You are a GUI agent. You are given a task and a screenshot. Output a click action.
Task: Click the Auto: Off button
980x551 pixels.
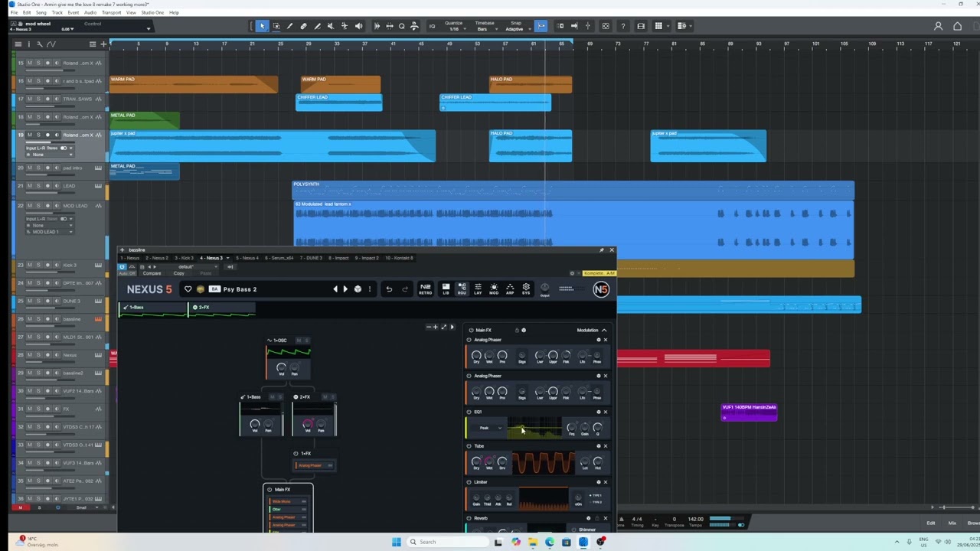click(x=127, y=273)
